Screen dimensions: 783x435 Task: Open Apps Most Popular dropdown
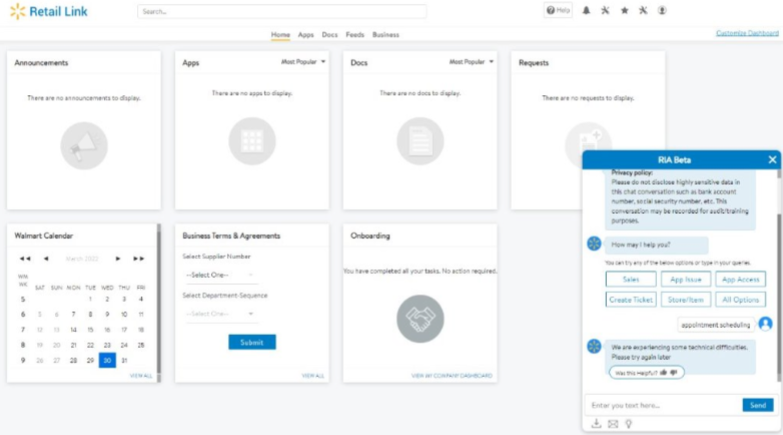(x=303, y=62)
